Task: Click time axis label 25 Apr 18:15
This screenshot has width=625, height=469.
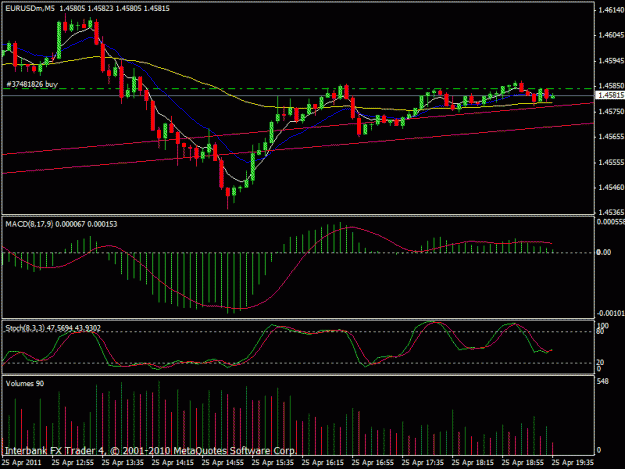Action: 473,462
